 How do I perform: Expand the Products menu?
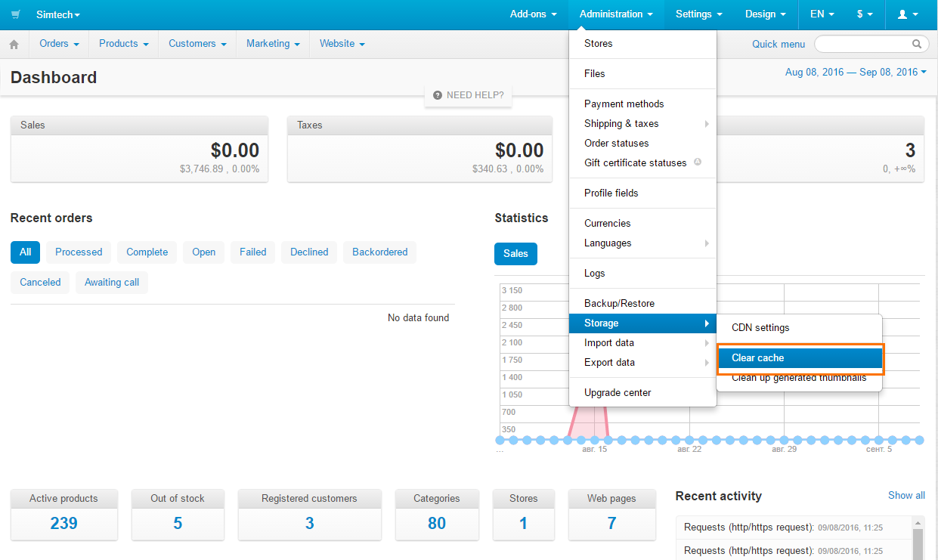(124, 44)
